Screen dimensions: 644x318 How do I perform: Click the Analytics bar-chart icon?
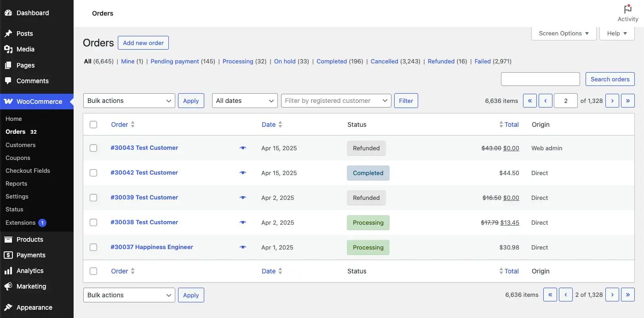pos(8,271)
